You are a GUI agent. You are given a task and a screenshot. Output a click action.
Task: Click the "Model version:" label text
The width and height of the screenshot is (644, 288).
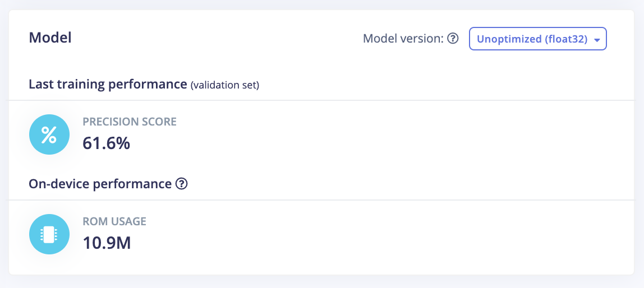(x=403, y=39)
